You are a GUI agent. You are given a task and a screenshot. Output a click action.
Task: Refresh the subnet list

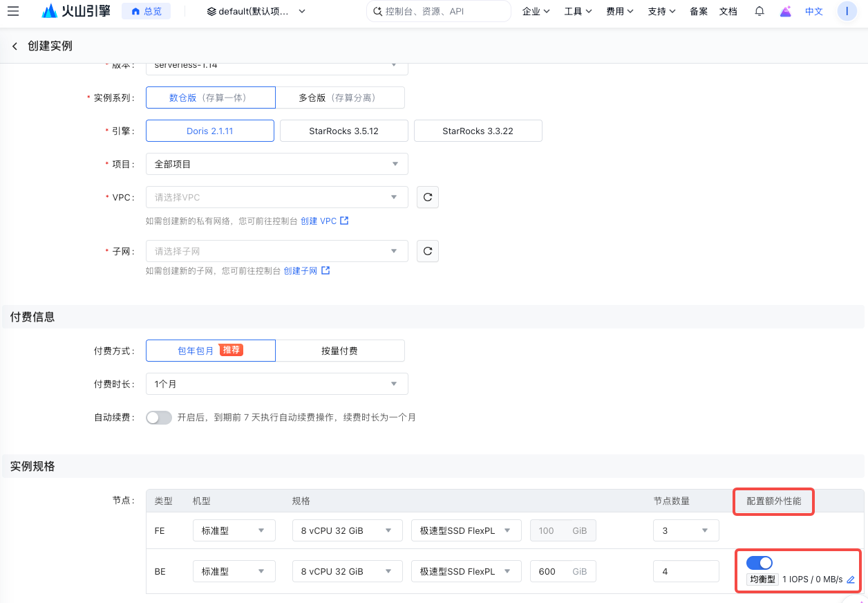click(428, 251)
